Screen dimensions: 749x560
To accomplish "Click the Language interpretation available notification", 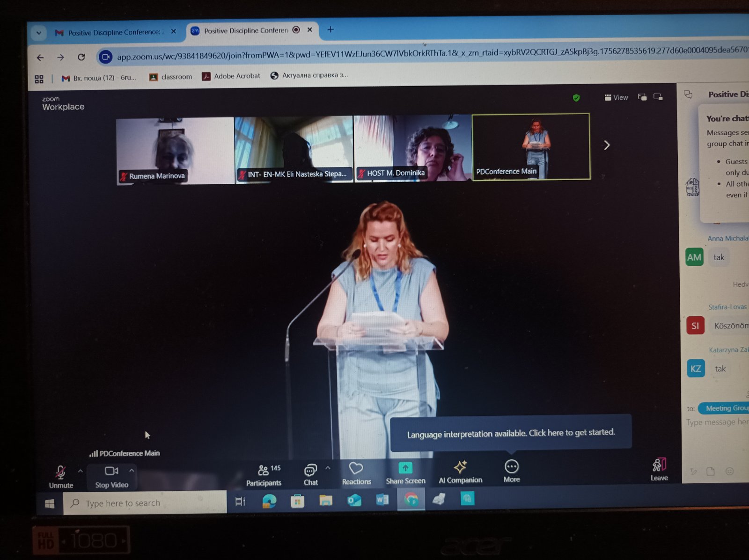I will (510, 433).
